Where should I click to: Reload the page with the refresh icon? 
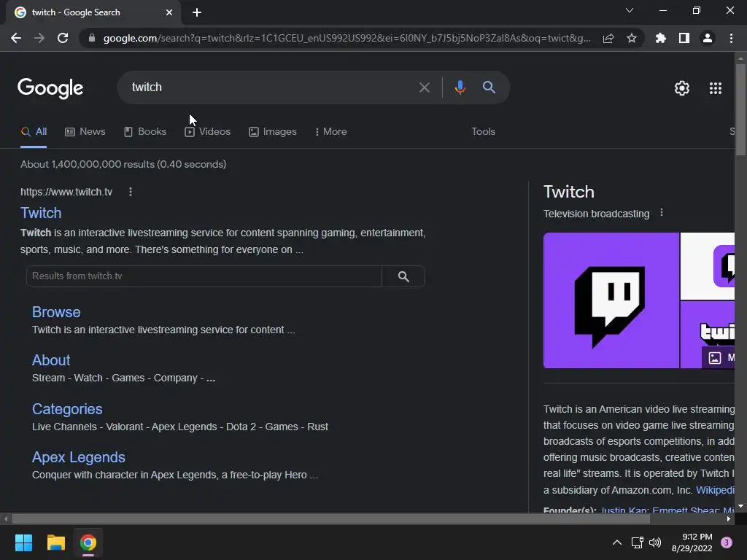63,38
